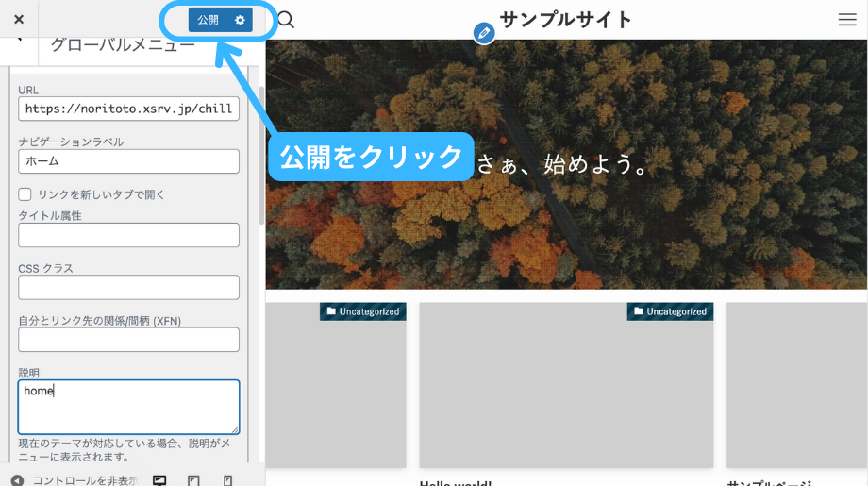Close the customizer with the X icon

[x=19, y=20]
